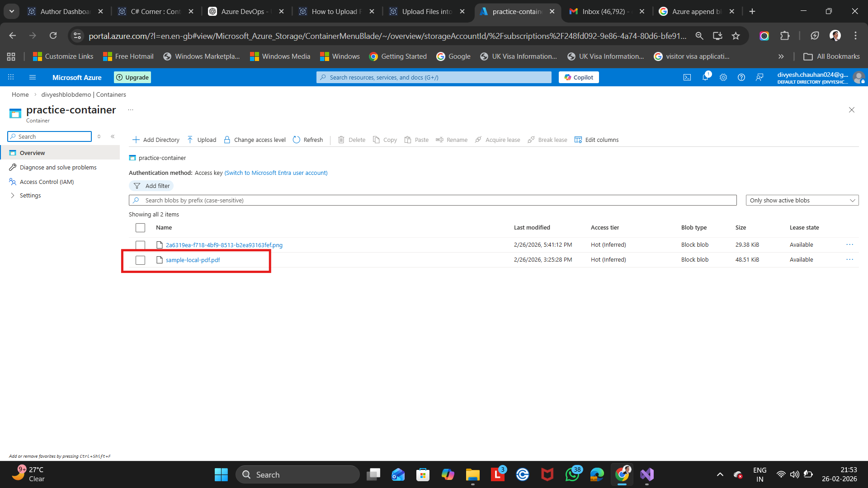Select Access Control (IAM) menu item
The width and height of the screenshot is (868, 488).
coord(47,182)
